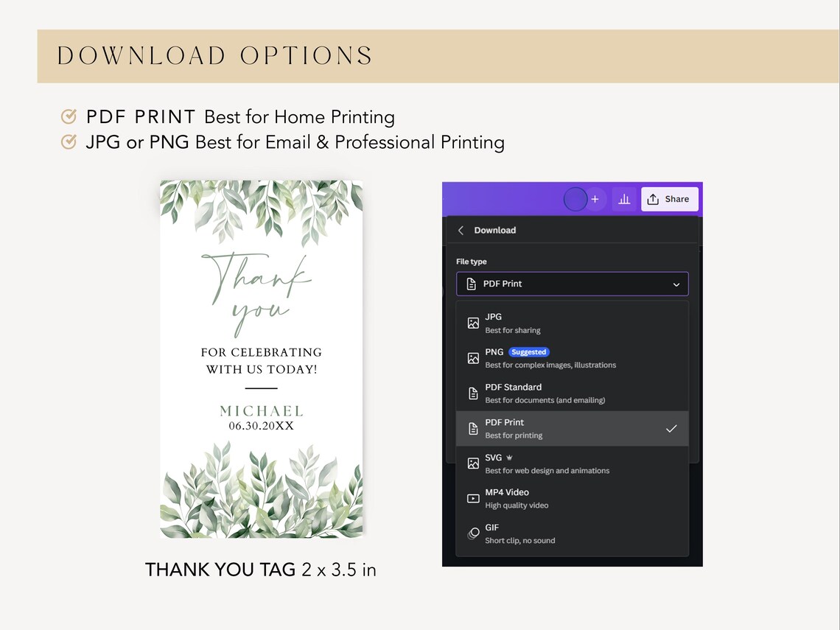
Task: Open the analytics bar chart icon
Action: 624,199
